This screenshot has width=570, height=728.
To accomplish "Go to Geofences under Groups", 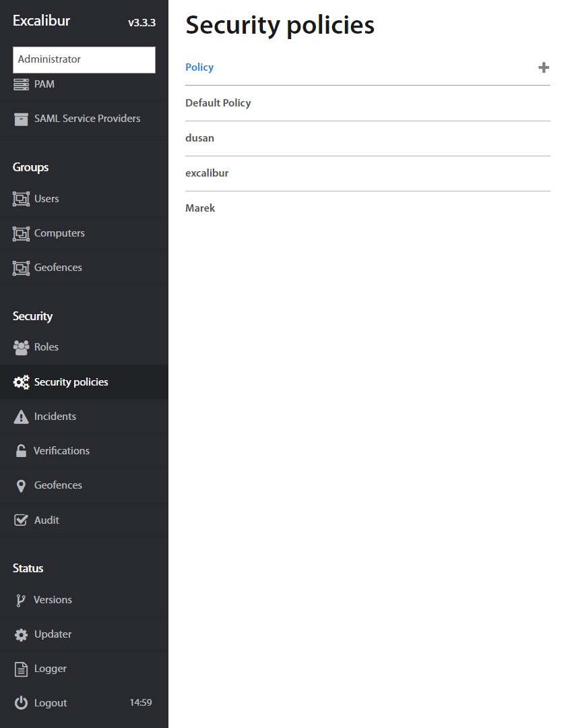I will pyautogui.click(x=58, y=268).
